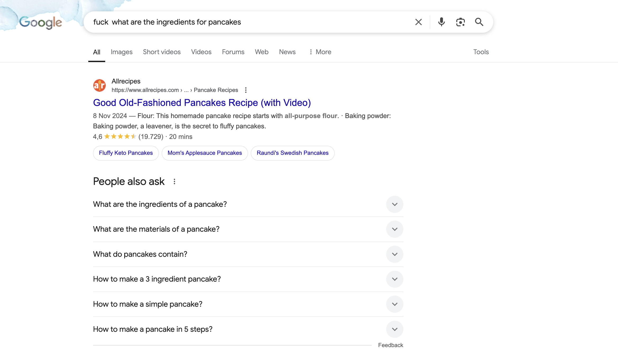
Task: Click the Allrecipes site favicon
Action: [x=99, y=85]
